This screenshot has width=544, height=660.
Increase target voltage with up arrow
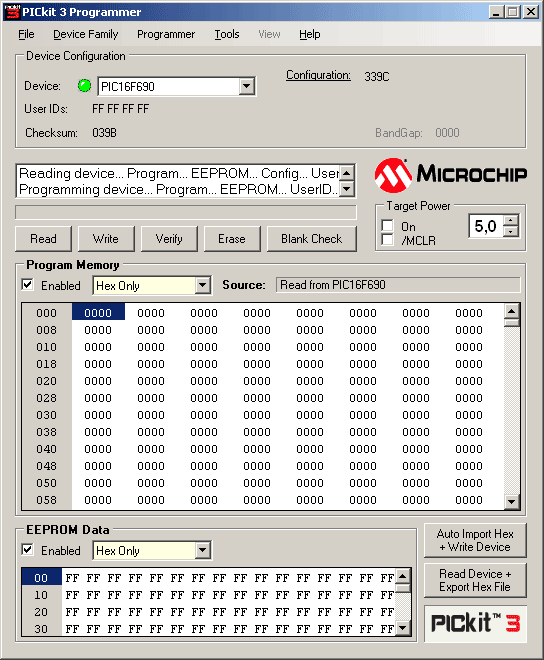511,221
